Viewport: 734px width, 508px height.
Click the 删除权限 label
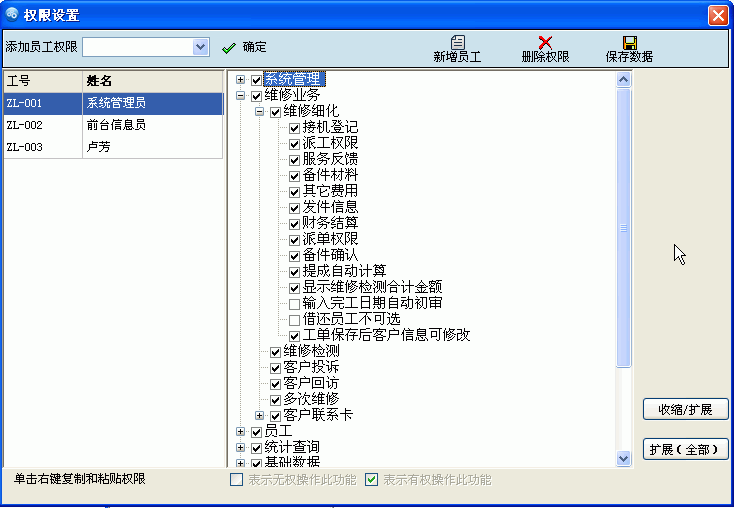(545, 57)
